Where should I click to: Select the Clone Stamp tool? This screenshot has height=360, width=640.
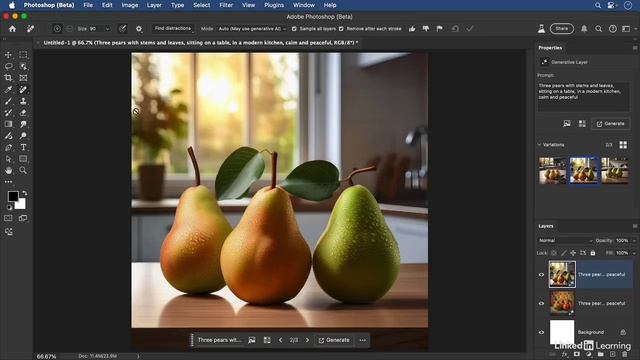pos(23,101)
